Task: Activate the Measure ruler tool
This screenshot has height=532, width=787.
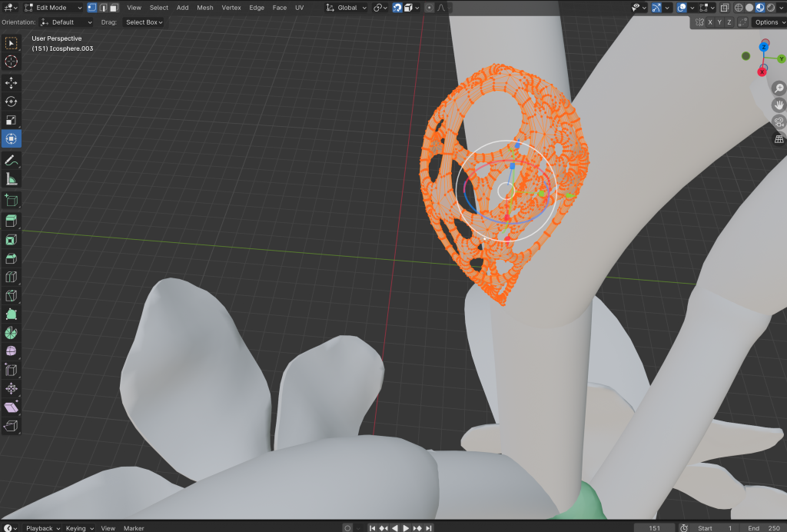Action: 12,179
